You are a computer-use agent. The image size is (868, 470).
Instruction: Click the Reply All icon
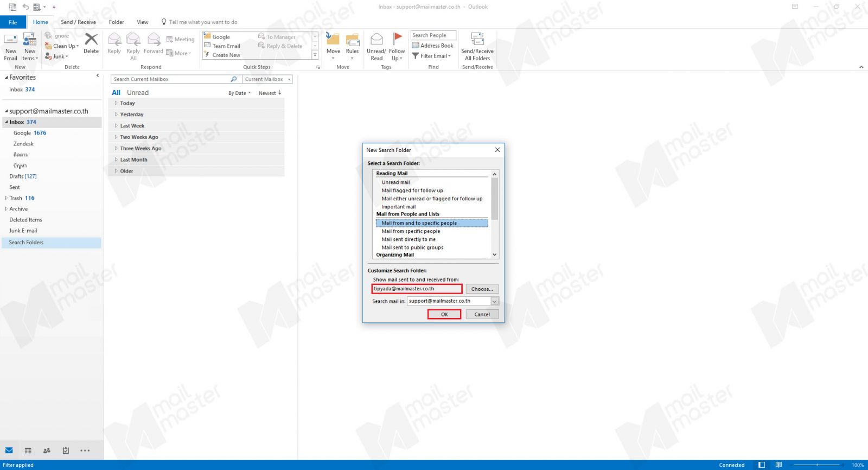[133, 46]
